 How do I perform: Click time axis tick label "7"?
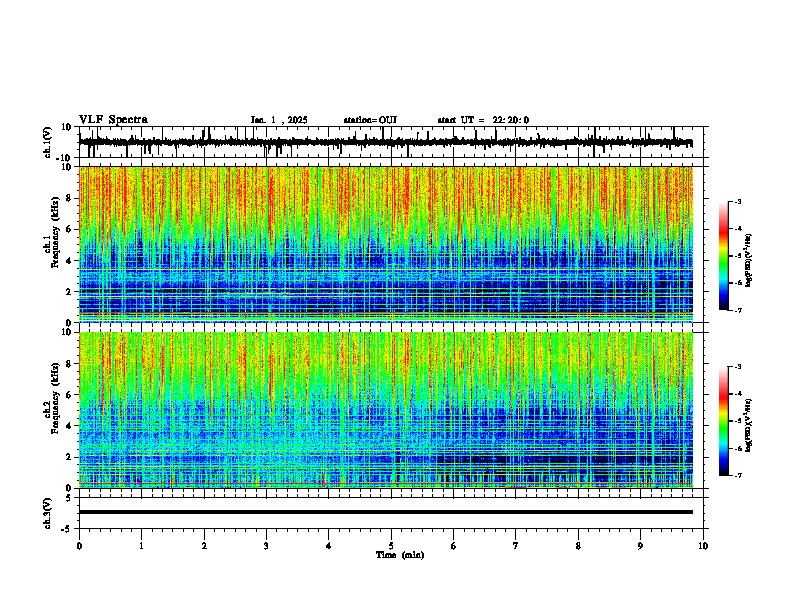(x=516, y=546)
